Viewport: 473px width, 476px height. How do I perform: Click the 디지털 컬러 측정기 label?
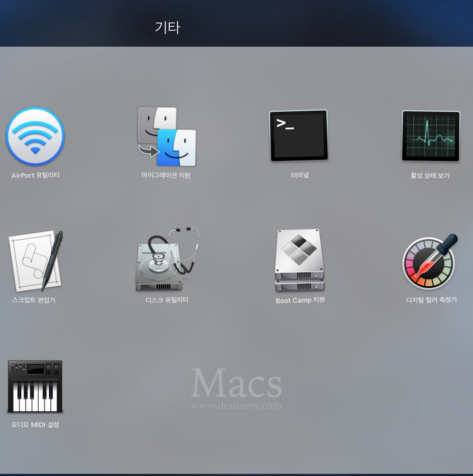(432, 300)
